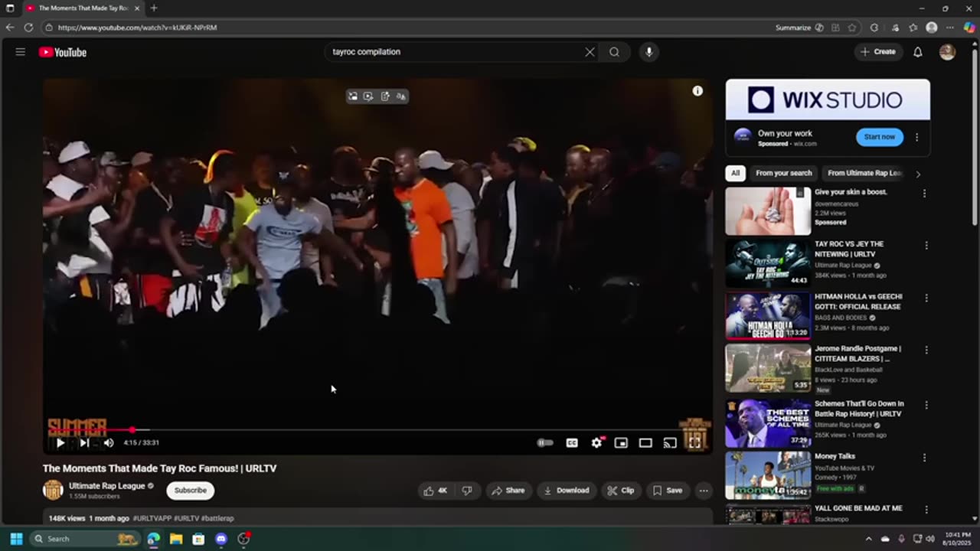Image resolution: width=980 pixels, height=551 pixels.
Task: Click the browser address bar URL
Action: click(138, 28)
